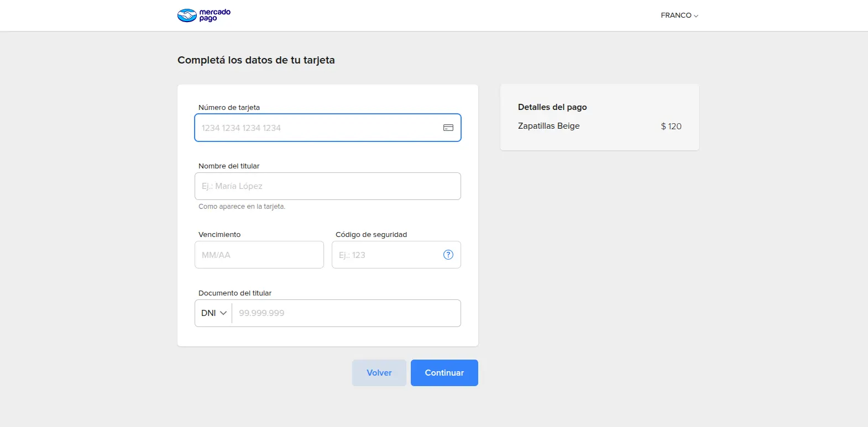Viewport: 868px width, 427px height.
Task: Click the Mercado Pago logo
Action: coord(203,15)
